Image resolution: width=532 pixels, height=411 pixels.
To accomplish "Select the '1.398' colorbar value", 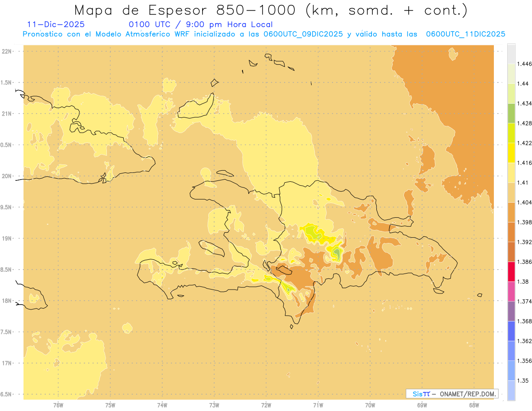I will [x=525, y=222].
